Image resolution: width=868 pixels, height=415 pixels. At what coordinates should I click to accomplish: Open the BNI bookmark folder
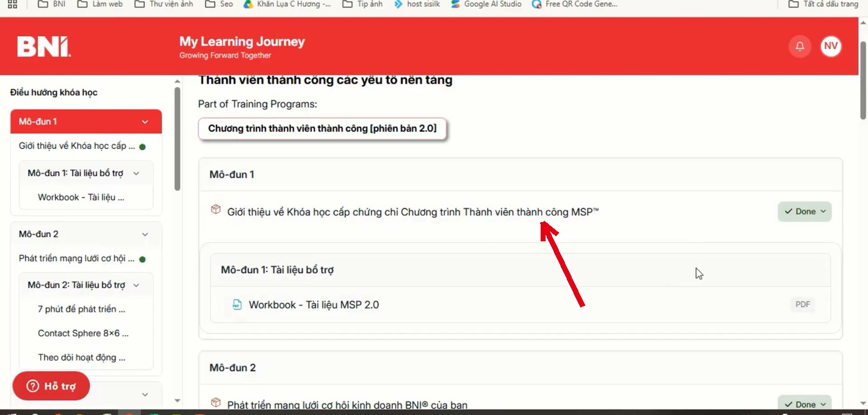pyautogui.click(x=51, y=4)
